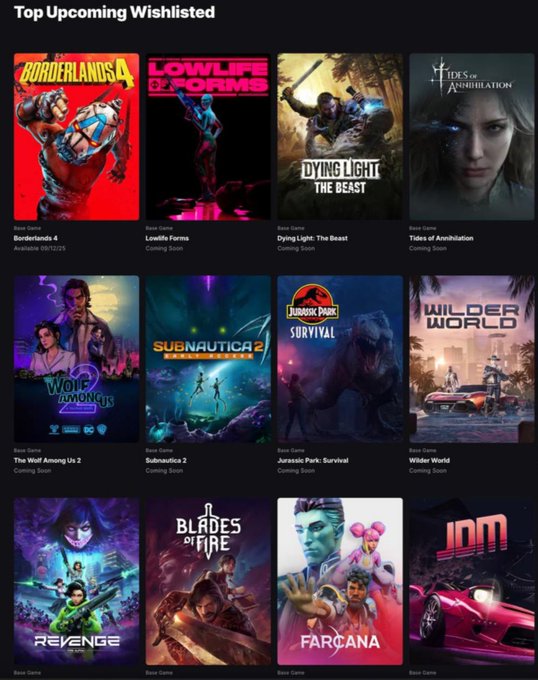Screen dimensions: 538x680
Task: Open the Farcana game cover
Action: [x=340, y=581]
